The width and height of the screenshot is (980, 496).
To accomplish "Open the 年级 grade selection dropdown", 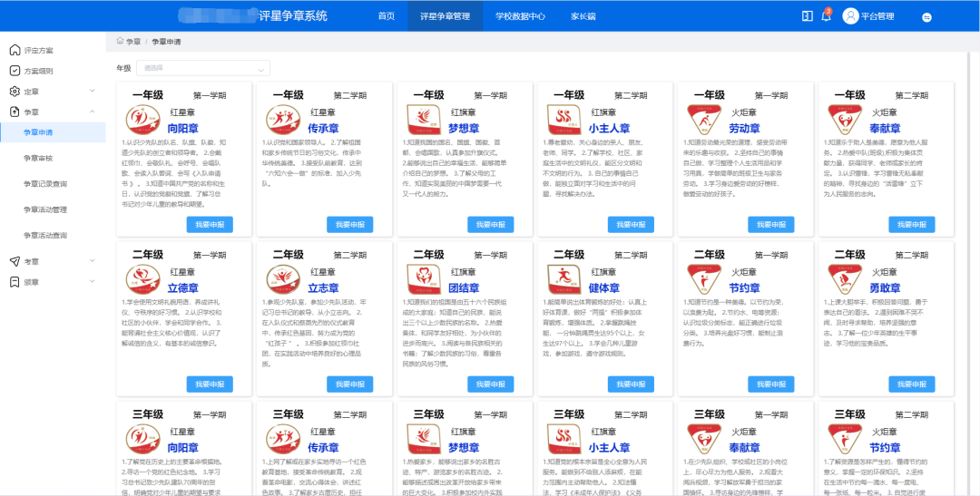I will tap(203, 68).
